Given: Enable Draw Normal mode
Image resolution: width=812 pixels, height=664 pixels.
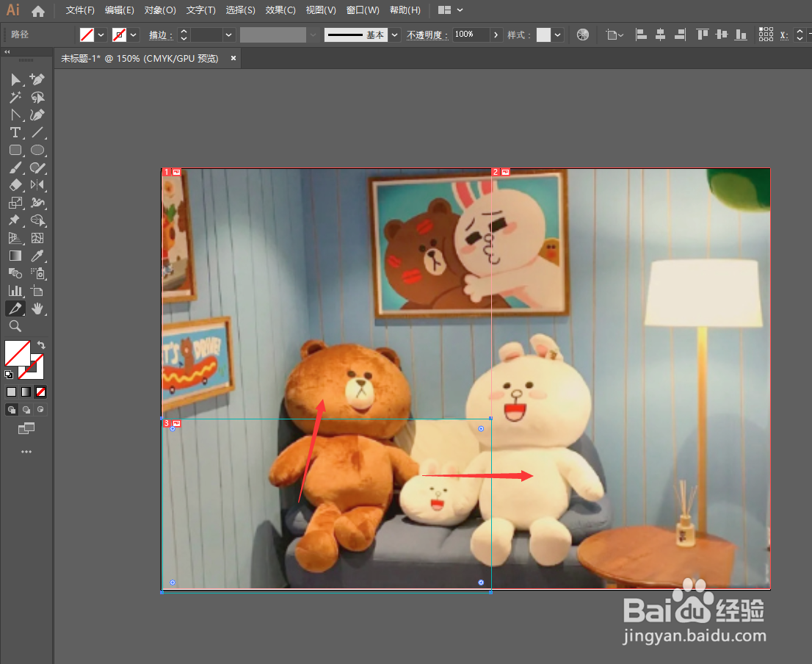Looking at the screenshot, I should point(12,410).
